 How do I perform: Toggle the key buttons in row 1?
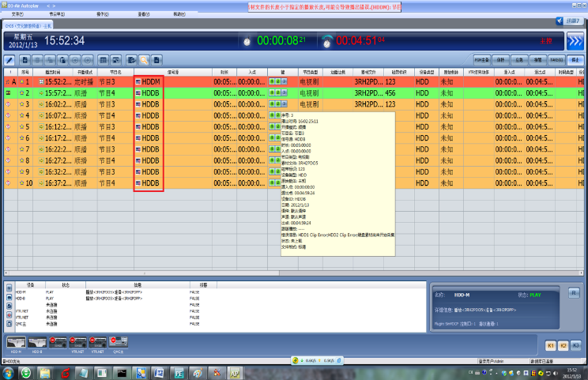point(277,81)
